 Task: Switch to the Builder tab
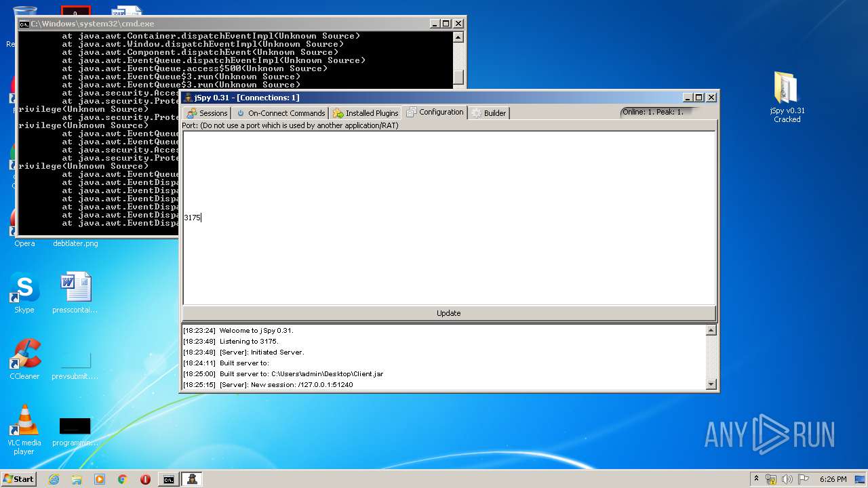click(x=488, y=113)
